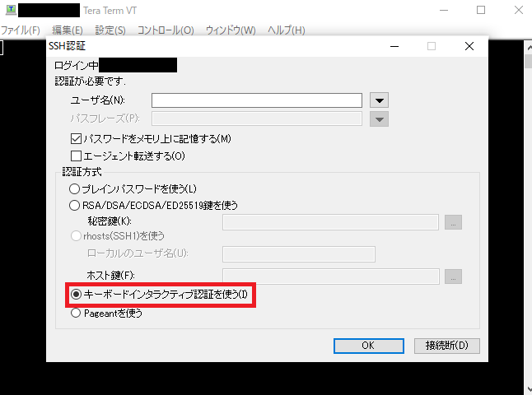The image size is (532, 395).
Task: Click the 認証が必要です. message text
Action: coord(91,81)
